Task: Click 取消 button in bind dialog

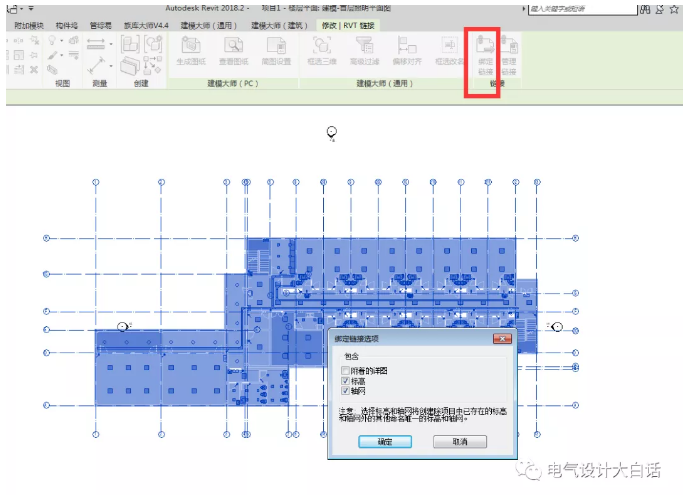Action: coord(460,442)
